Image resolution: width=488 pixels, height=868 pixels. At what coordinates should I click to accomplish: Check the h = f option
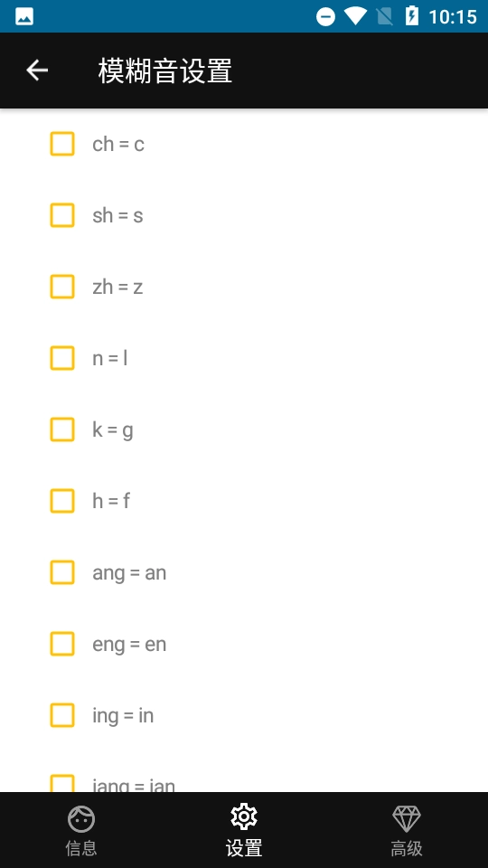click(x=62, y=501)
